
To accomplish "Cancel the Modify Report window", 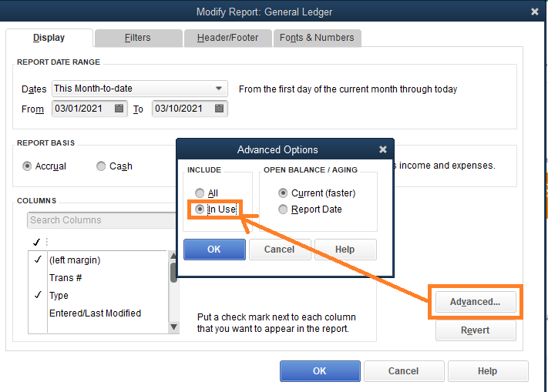I will tap(404, 370).
